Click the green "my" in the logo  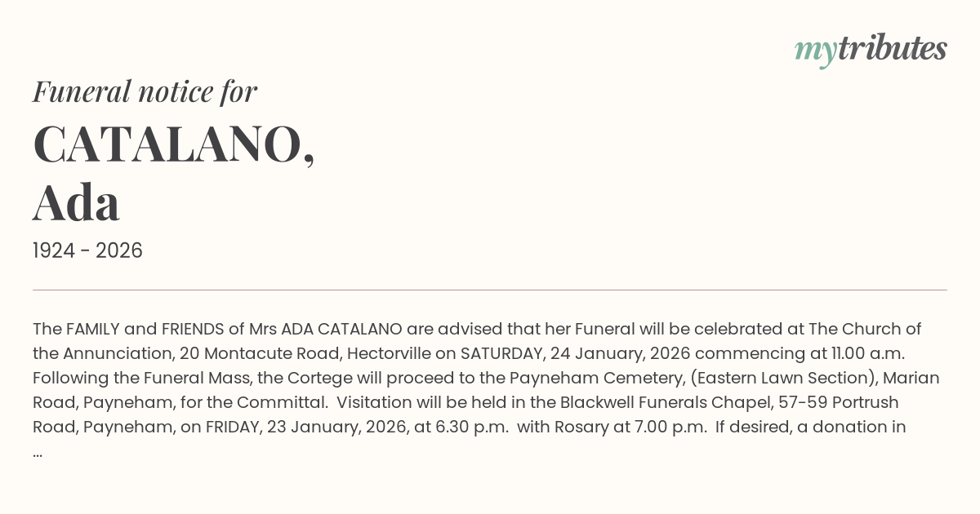[815, 51]
